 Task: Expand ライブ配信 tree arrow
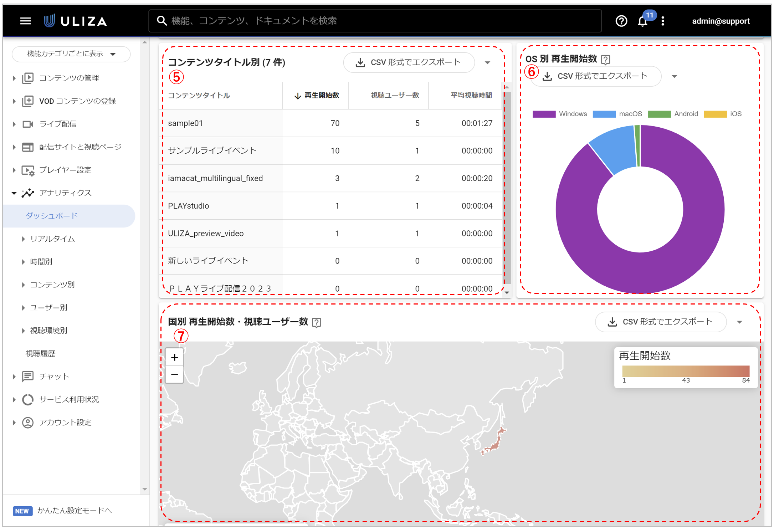pos(14,124)
